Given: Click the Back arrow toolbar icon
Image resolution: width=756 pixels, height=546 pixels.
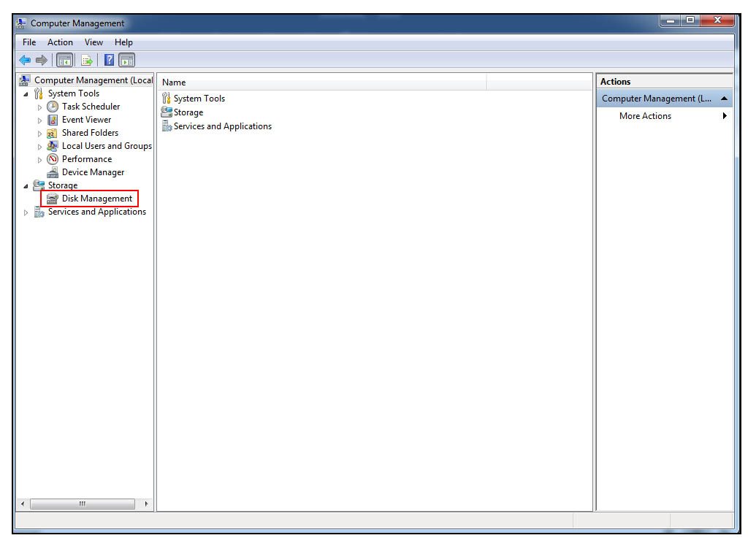Looking at the screenshot, I should click(25, 61).
